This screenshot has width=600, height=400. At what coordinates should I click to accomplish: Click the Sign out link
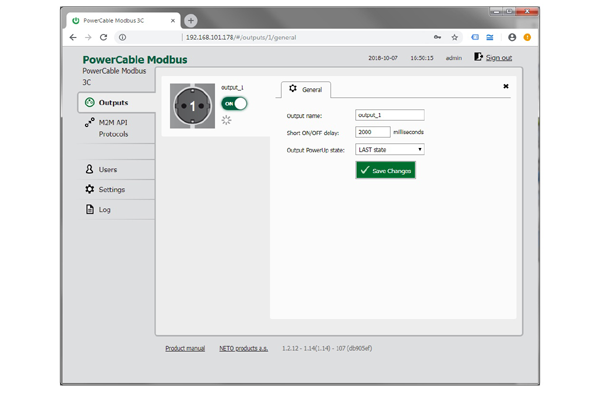499,58
